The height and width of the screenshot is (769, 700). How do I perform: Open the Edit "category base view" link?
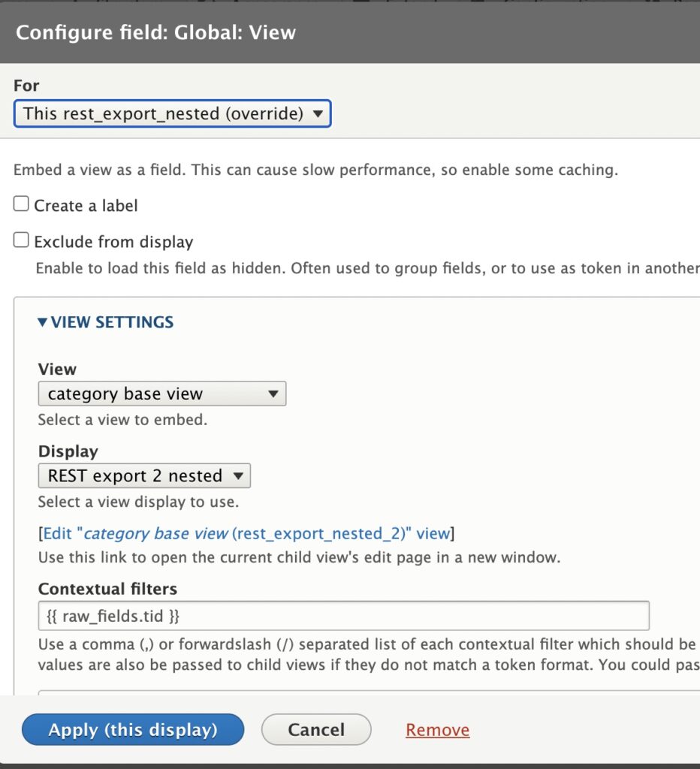tap(246, 534)
